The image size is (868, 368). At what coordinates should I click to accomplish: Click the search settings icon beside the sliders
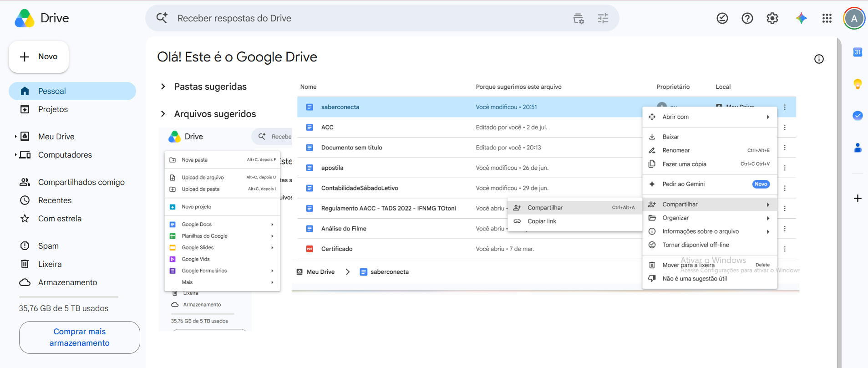point(579,18)
